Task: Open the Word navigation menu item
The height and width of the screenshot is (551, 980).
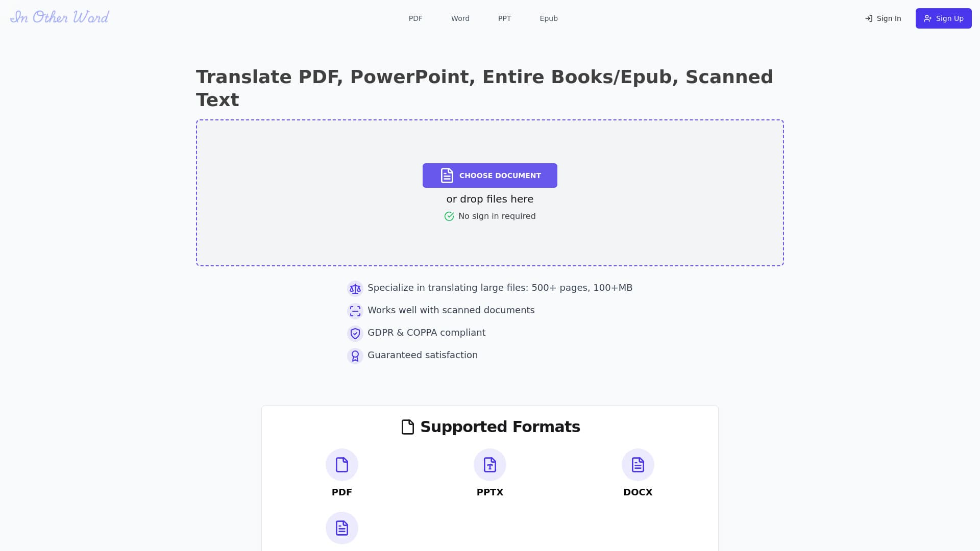Action: point(460,18)
